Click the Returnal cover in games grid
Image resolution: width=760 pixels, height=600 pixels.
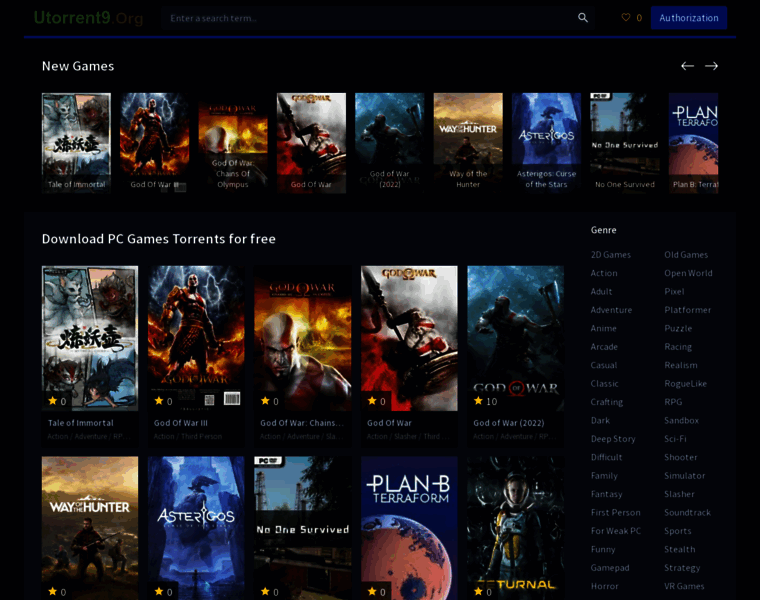[516, 528]
